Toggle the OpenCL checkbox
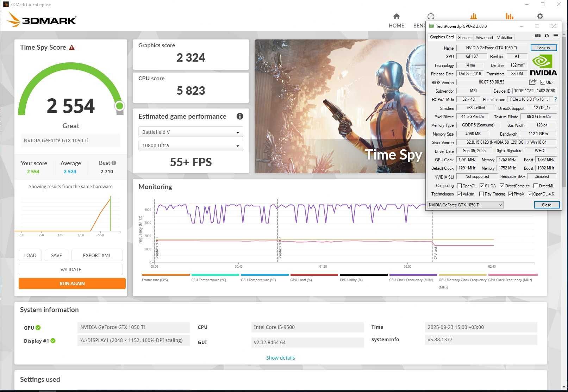The height and width of the screenshot is (392, 568). [x=459, y=186]
